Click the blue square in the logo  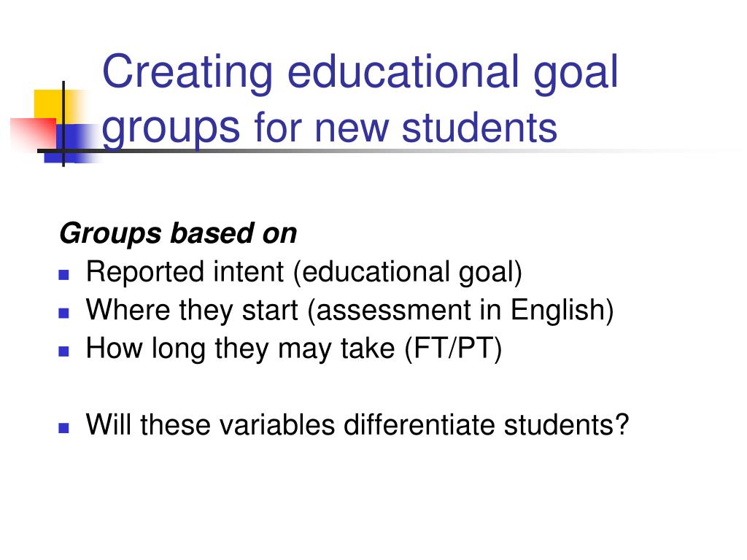(72, 144)
